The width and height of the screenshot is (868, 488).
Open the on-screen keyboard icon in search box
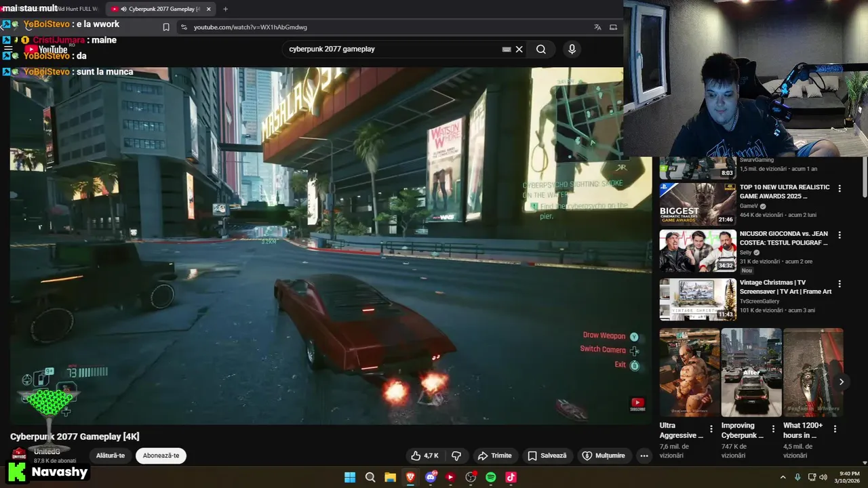pos(506,49)
